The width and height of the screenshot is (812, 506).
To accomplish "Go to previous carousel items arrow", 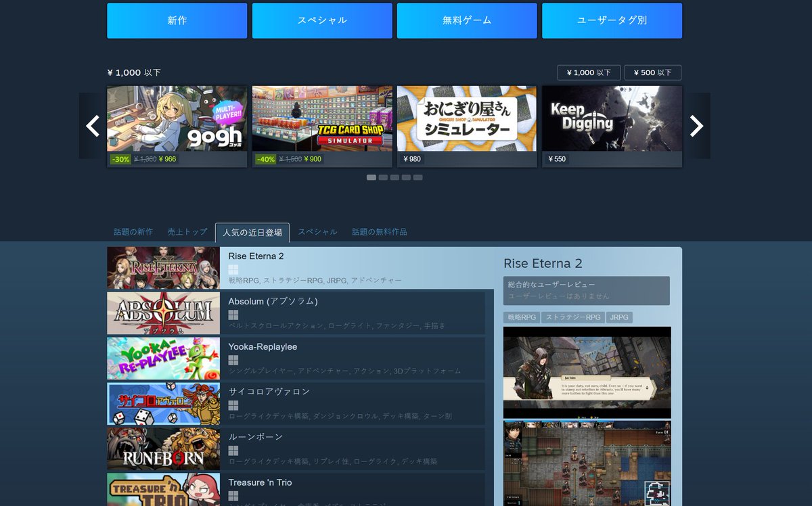I will coord(93,126).
